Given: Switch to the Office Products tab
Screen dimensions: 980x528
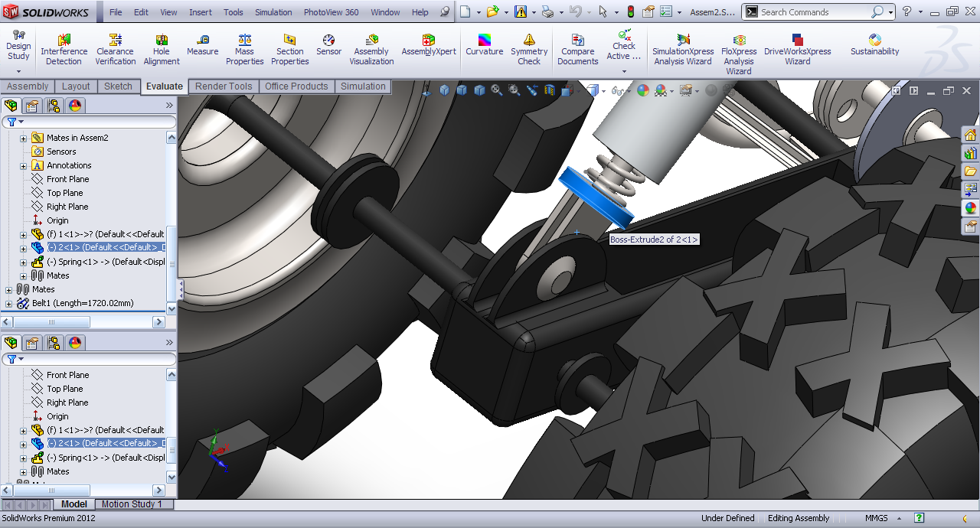Looking at the screenshot, I should (296, 86).
